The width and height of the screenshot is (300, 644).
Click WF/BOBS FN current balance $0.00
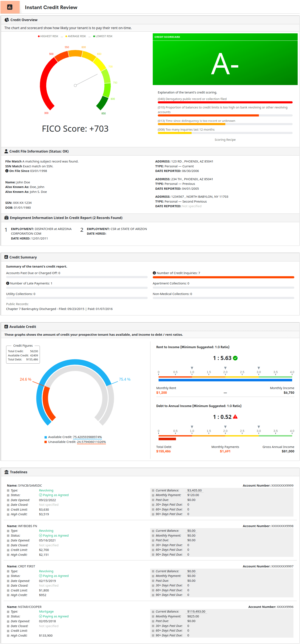tap(192, 531)
